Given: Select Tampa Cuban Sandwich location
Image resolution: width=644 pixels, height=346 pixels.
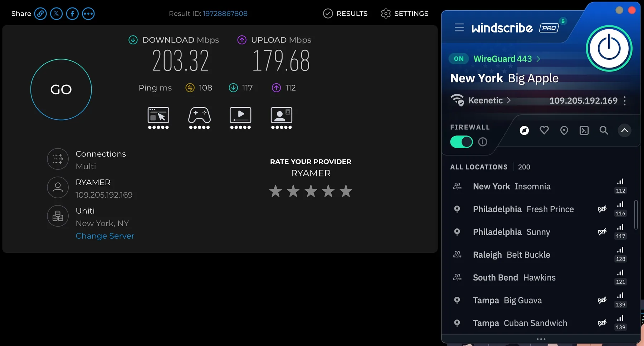Looking at the screenshot, I should click(540, 323).
